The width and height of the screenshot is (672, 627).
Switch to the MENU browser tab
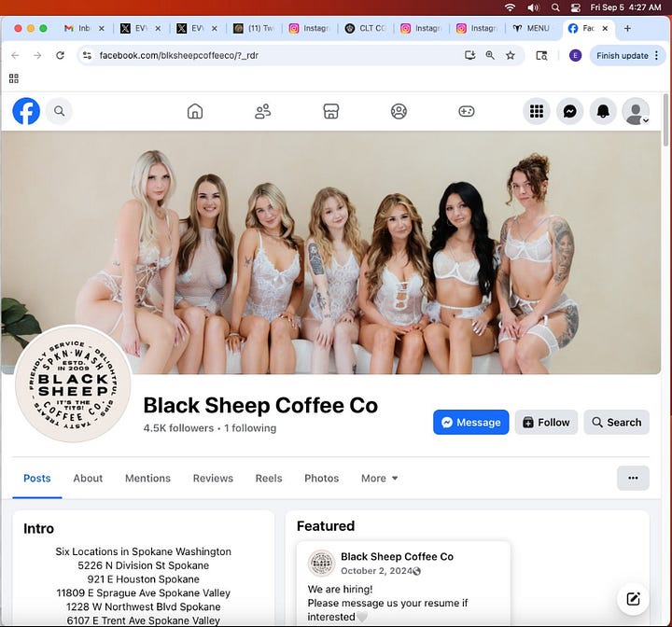(531, 28)
